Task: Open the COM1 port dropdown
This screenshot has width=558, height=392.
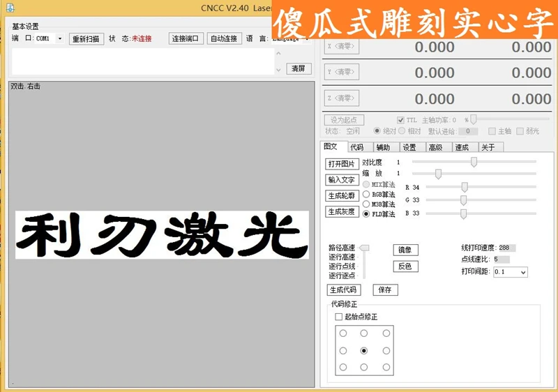Action: click(x=60, y=38)
